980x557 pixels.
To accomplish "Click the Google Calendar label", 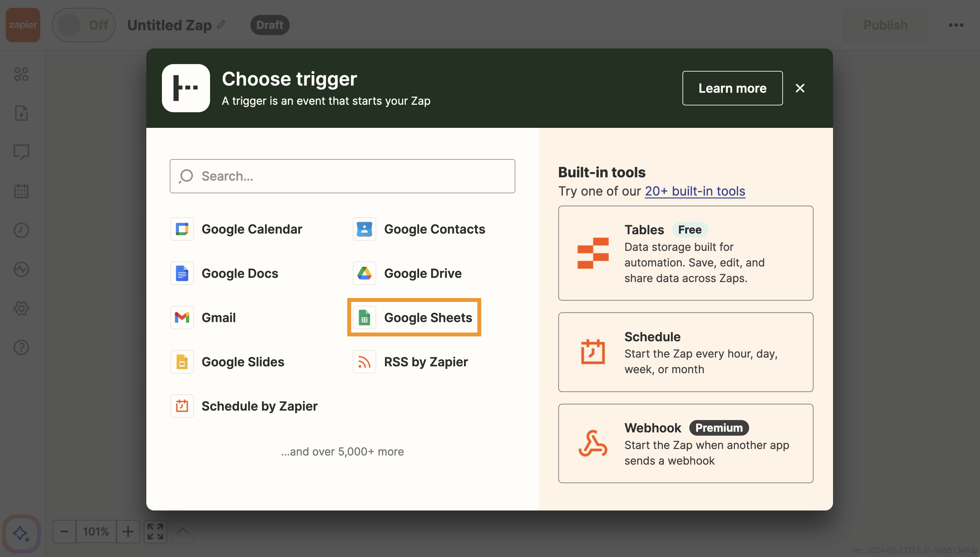I will 252,229.
